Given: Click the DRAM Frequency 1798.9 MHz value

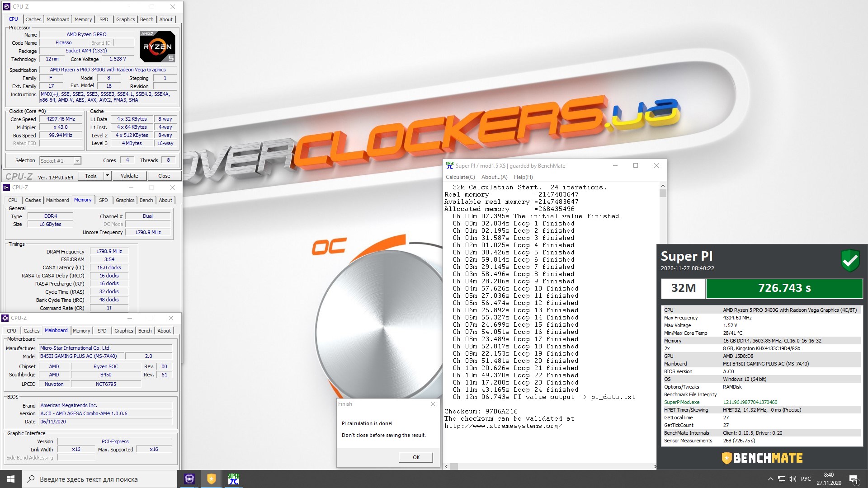Looking at the screenshot, I should click(x=109, y=251).
